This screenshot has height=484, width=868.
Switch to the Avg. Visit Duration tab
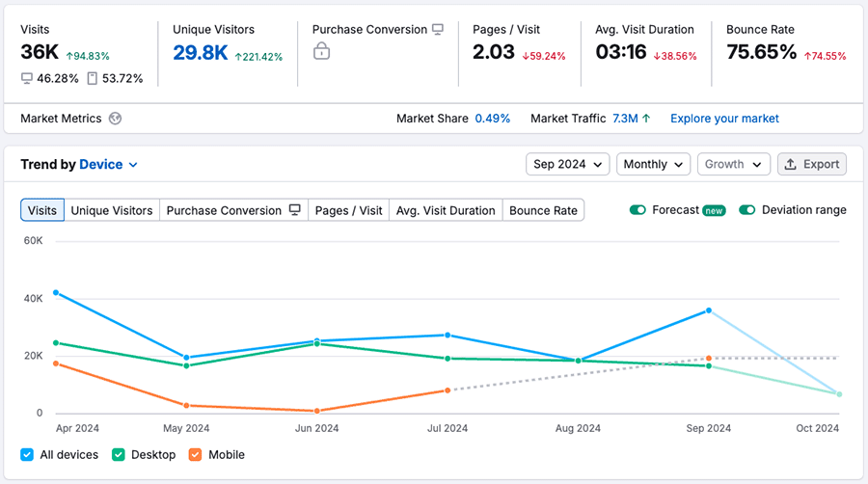click(446, 210)
